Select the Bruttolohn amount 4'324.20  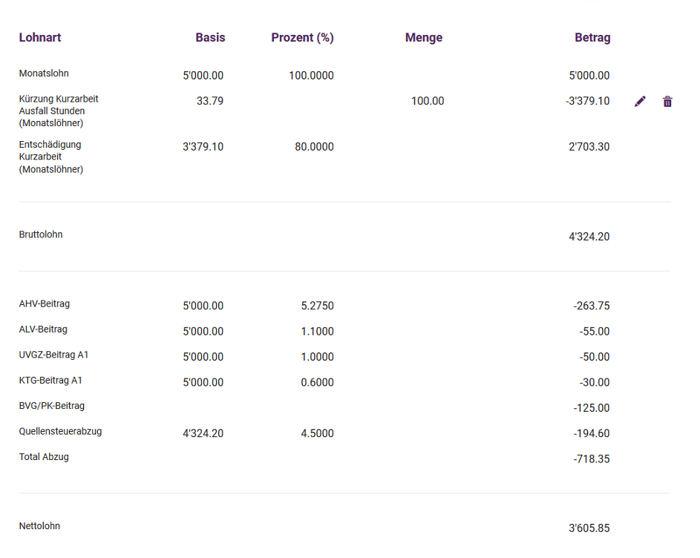(589, 237)
